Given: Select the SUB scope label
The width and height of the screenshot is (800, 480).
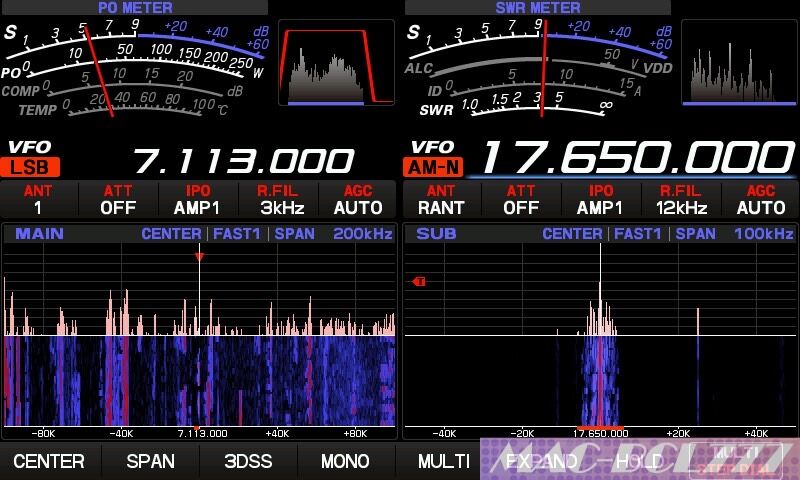Looking at the screenshot, I should point(436,234).
